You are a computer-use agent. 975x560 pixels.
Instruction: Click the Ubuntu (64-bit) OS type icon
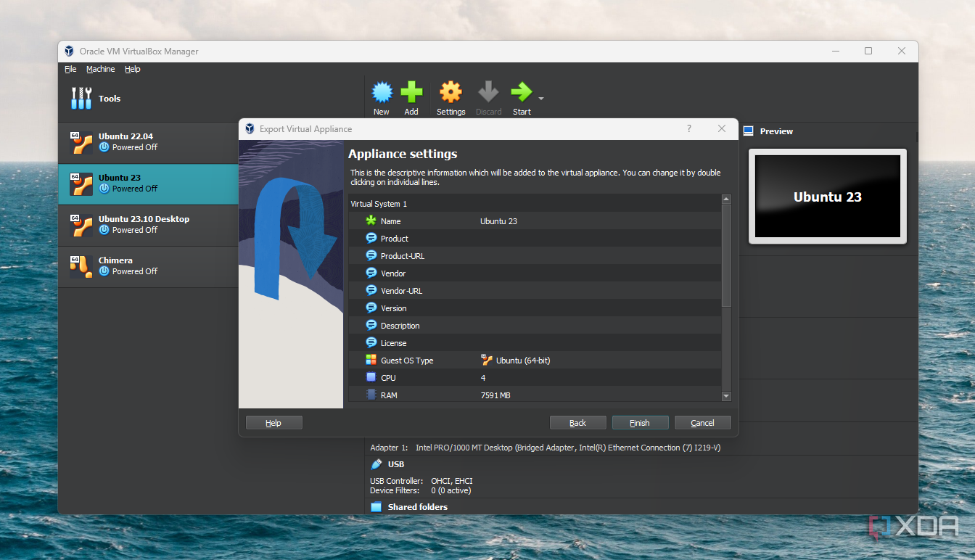[487, 360]
